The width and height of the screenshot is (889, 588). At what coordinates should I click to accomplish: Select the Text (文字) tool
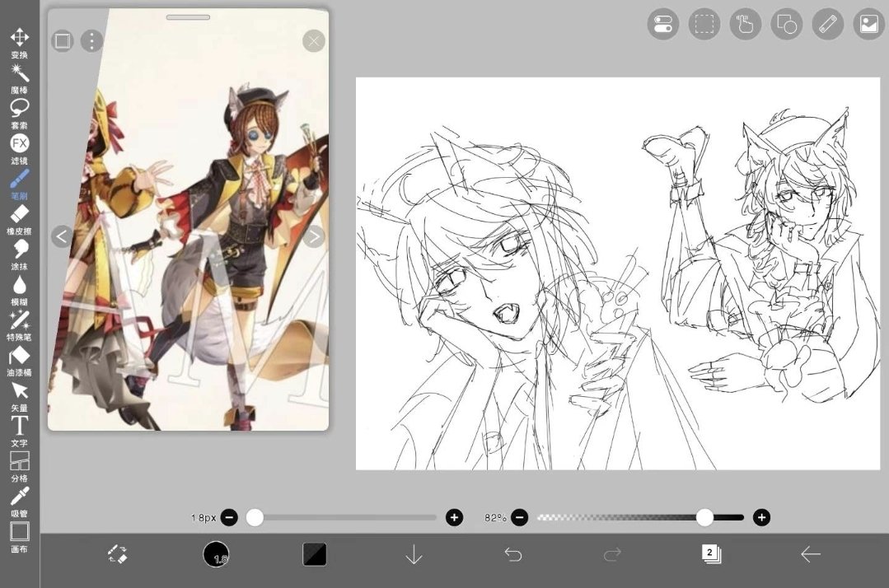tap(19, 432)
